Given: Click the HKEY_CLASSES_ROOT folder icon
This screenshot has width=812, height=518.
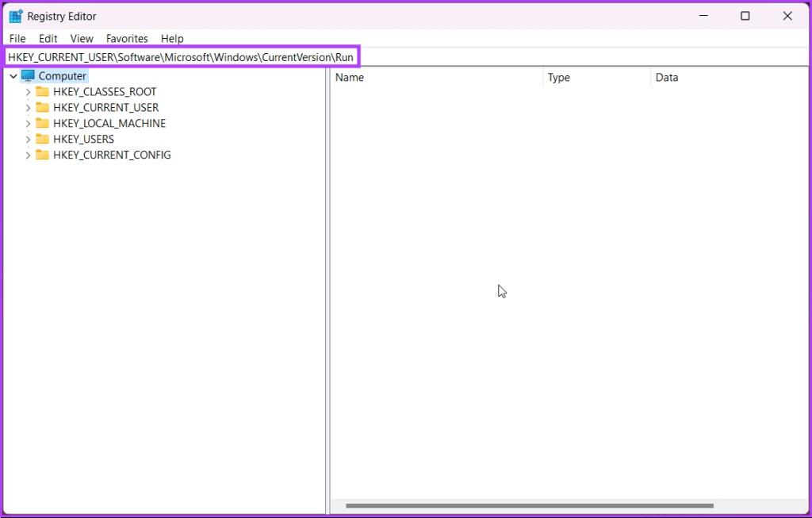Looking at the screenshot, I should coord(42,92).
